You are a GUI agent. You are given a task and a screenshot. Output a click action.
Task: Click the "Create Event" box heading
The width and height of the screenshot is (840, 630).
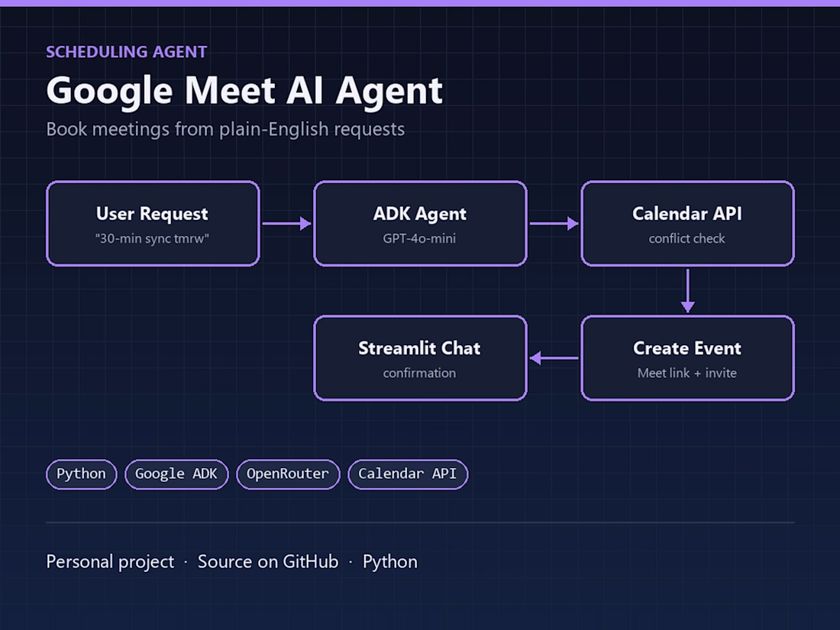click(687, 348)
